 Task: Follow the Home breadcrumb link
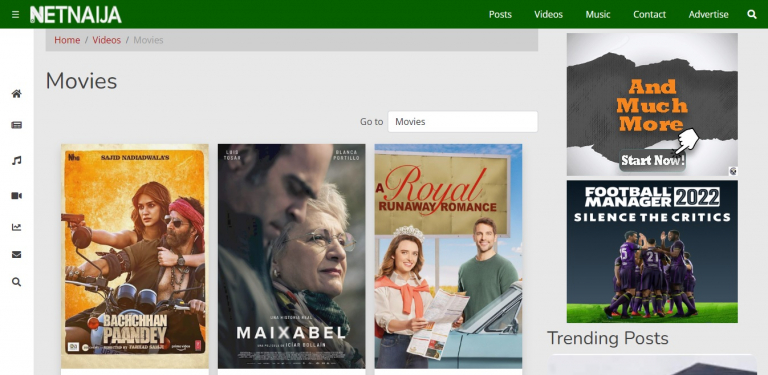tap(67, 40)
